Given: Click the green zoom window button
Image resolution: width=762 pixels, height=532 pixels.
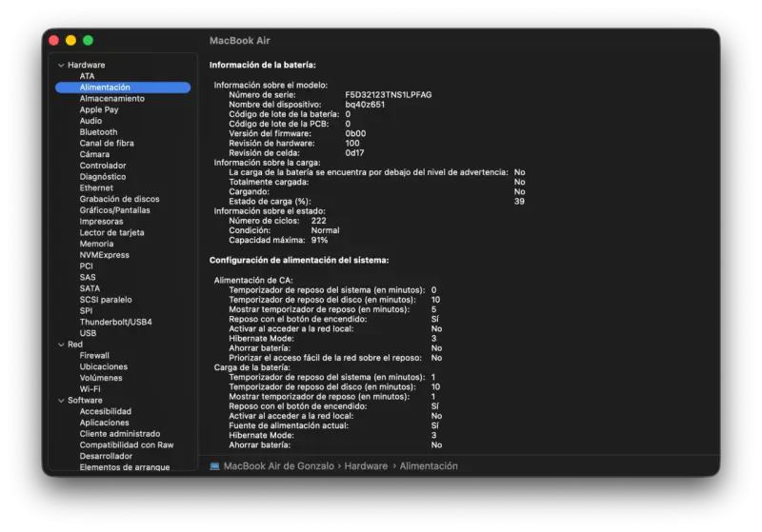Looking at the screenshot, I should click(x=88, y=40).
